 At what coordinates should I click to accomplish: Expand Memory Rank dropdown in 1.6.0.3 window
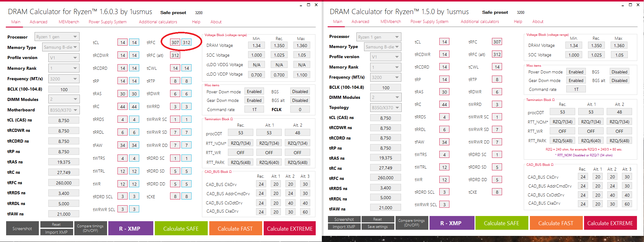pyautogui.click(x=64, y=68)
